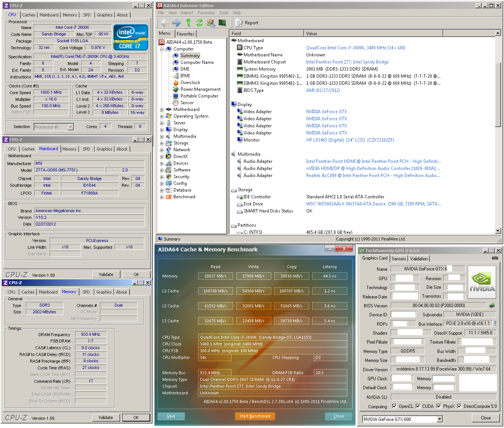Click the AIDA64 root node icon in tree
This screenshot has width=504, height=428.
click(x=162, y=42)
